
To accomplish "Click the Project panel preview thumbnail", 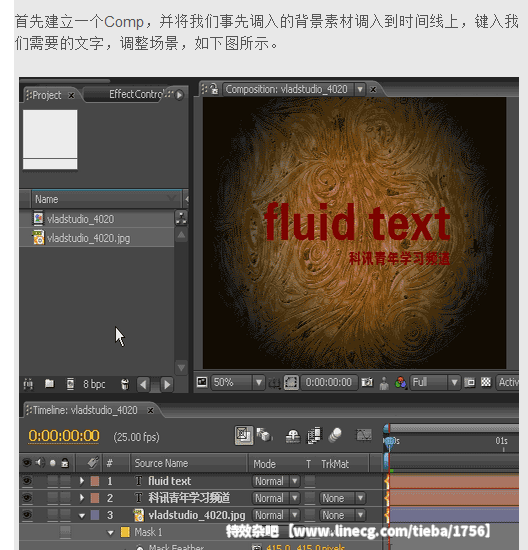I will (x=50, y=140).
